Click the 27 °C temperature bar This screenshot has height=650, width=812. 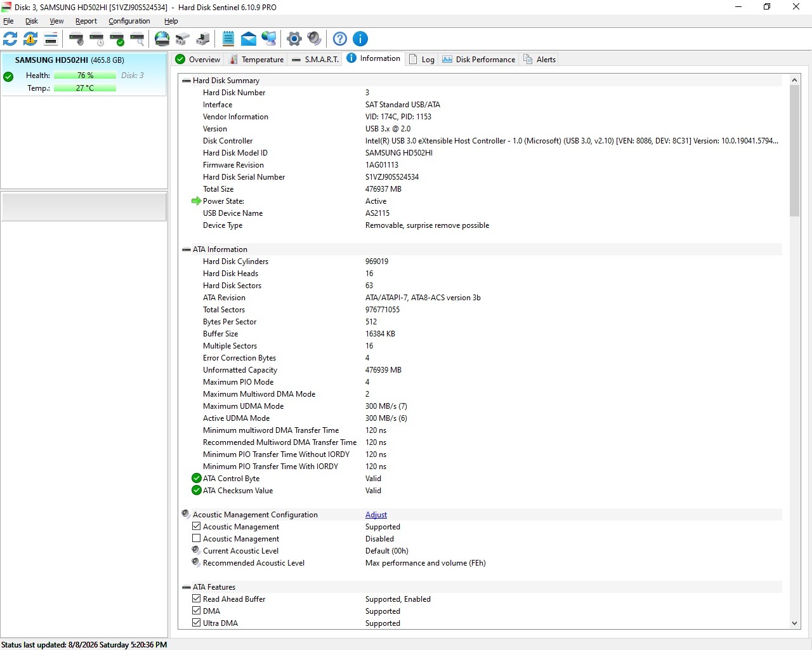click(85, 88)
